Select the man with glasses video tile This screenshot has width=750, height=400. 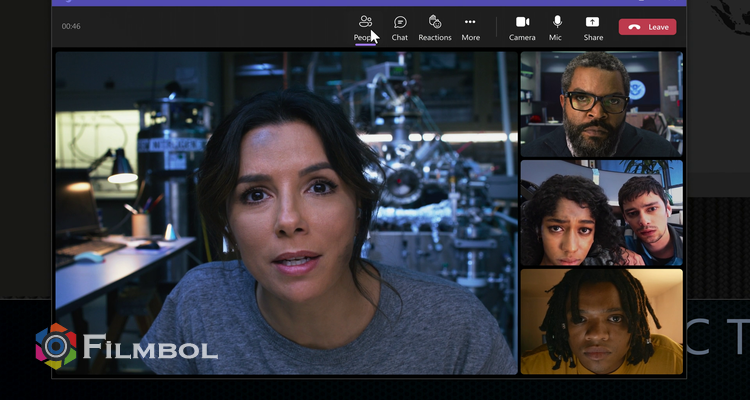pyautogui.click(x=601, y=104)
